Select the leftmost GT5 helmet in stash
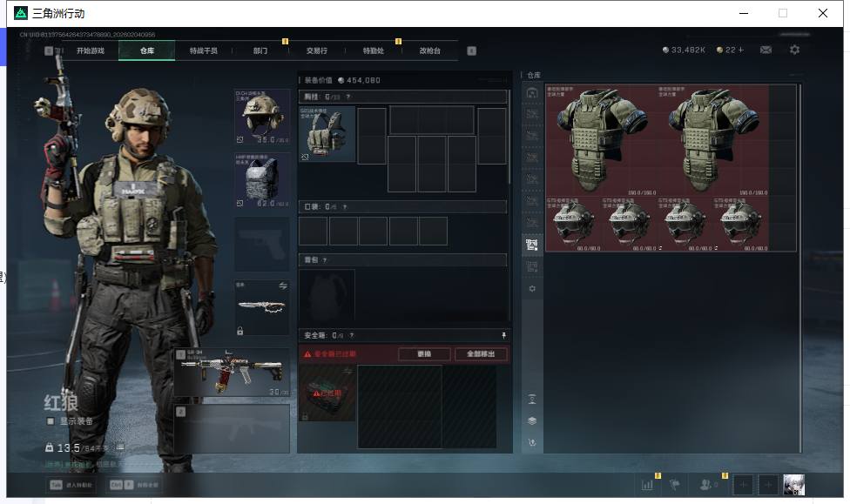Image resolution: width=850 pixels, height=504 pixels. [574, 224]
